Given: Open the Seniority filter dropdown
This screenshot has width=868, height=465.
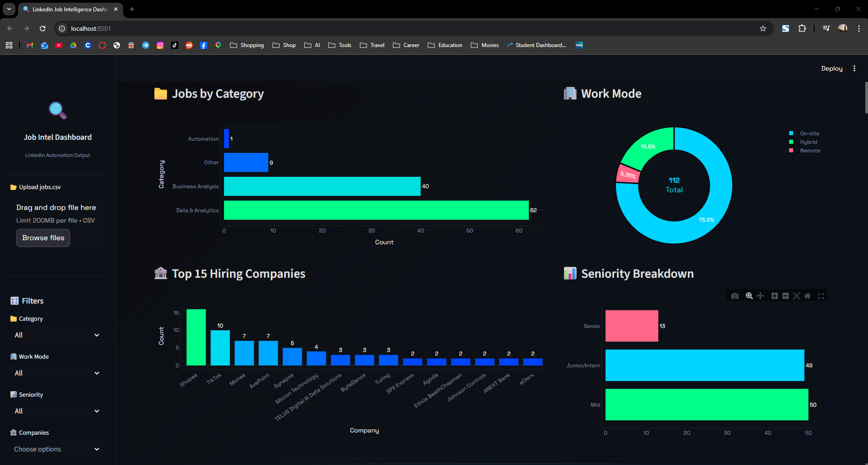Looking at the screenshot, I should (57, 411).
